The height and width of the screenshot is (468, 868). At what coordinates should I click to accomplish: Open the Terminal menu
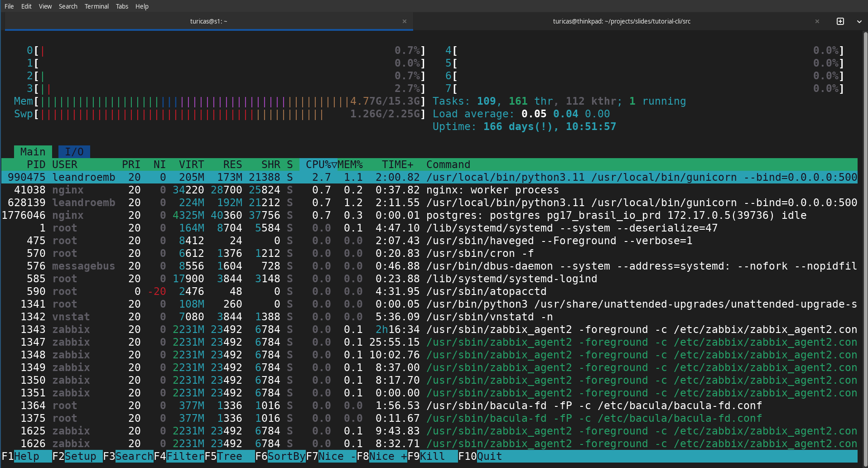[x=96, y=6]
